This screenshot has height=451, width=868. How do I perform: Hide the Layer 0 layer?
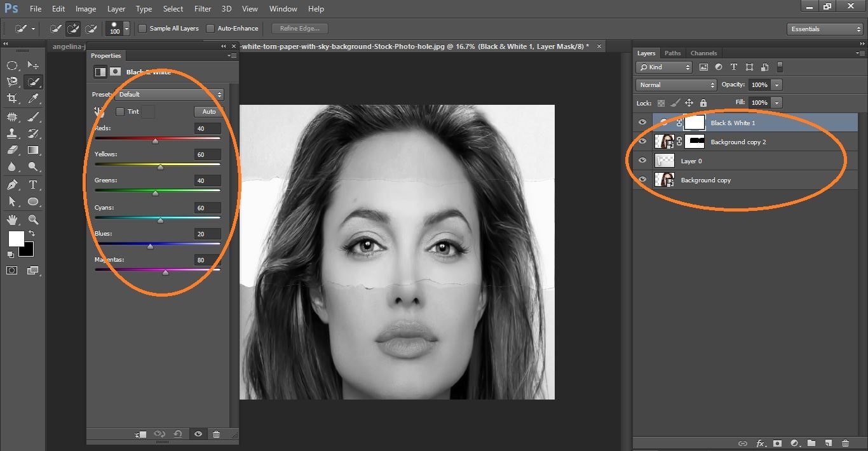[x=642, y=161]
